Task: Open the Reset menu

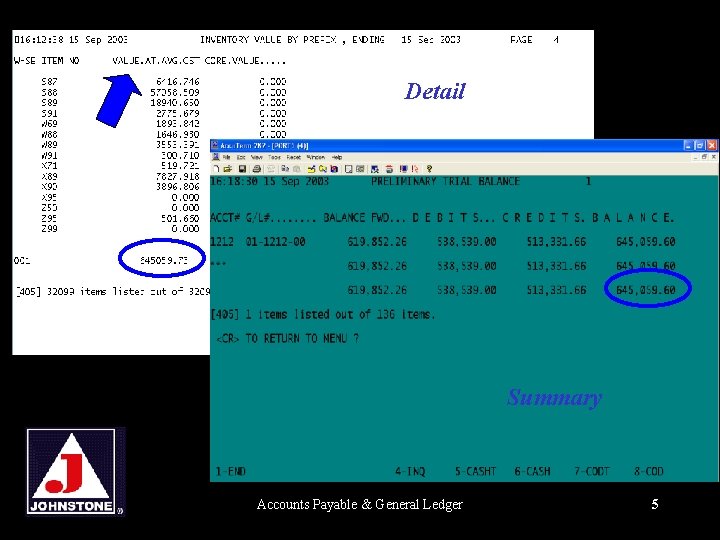Action: pyautogui.click(x=293, y=158)
